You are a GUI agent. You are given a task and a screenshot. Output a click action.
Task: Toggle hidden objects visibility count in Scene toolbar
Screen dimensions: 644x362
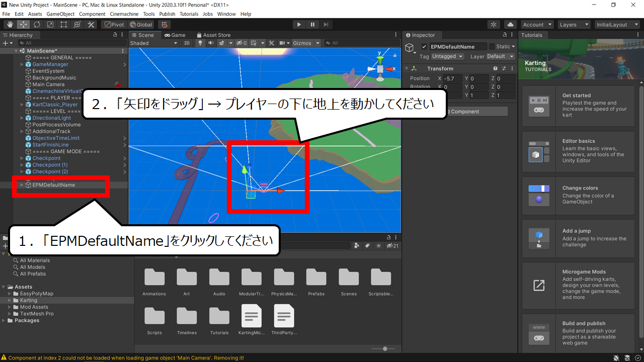(x=242, y=43)
